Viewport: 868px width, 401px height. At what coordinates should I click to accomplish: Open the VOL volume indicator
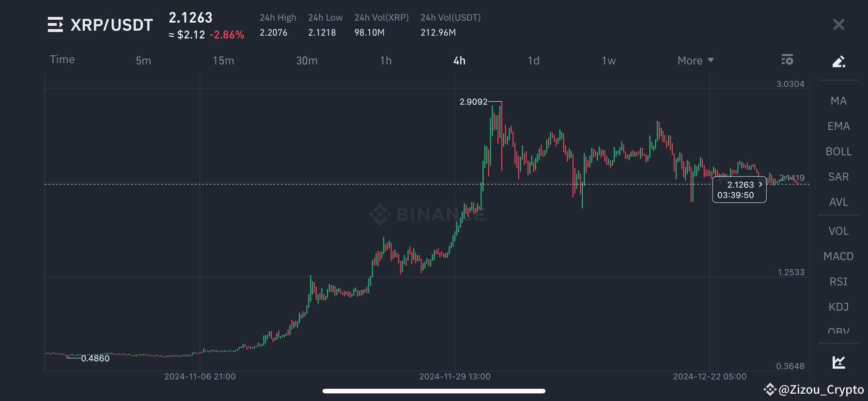pyautogui.click(x=838, y=231)
